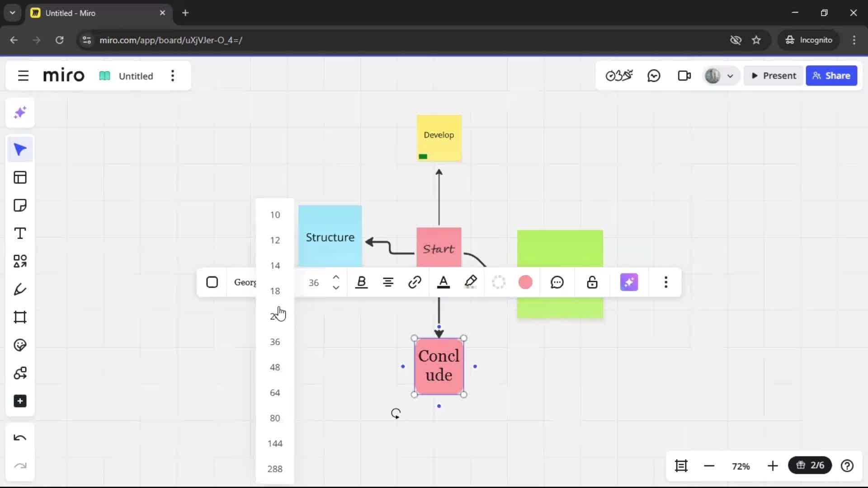This screenshot has width=868, height=488.
Task: Open the text alignment options
Action: tap(388, 282)
